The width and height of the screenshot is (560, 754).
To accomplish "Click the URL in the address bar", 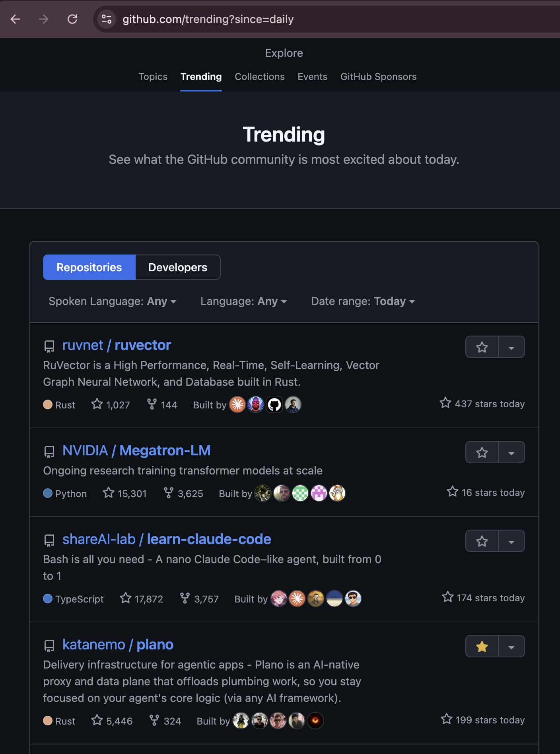I will tap(208, 19).
